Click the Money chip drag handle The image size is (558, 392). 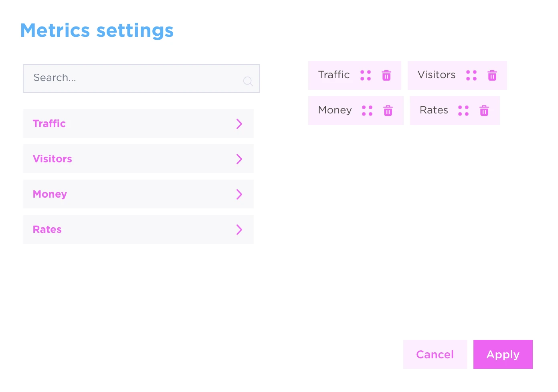click(367, 111)
